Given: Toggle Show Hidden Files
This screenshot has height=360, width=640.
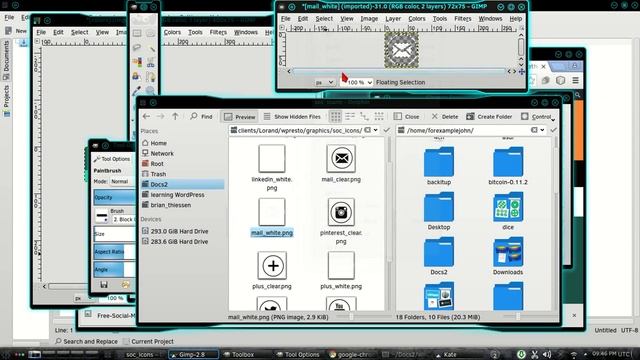Looking at the screenshot, I should [292, 117].
